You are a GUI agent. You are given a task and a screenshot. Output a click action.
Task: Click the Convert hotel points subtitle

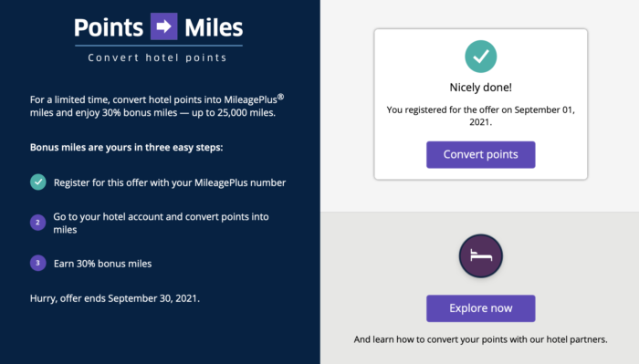157,57
